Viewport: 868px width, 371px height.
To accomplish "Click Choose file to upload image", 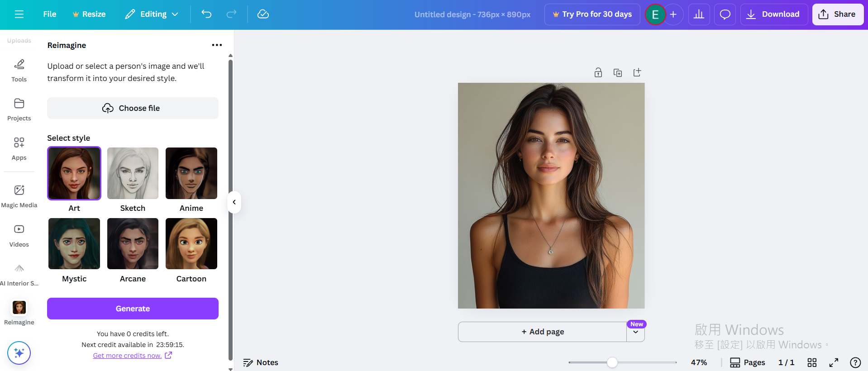I will pos(133,108).
